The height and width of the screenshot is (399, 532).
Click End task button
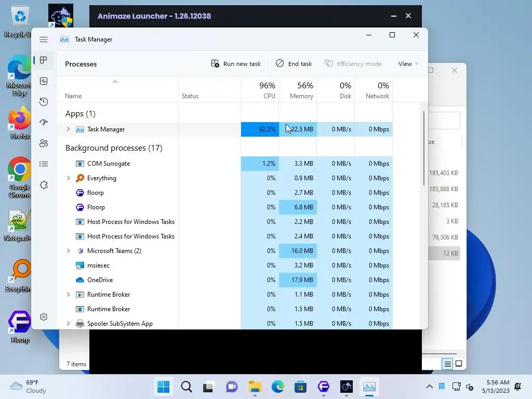294,64
